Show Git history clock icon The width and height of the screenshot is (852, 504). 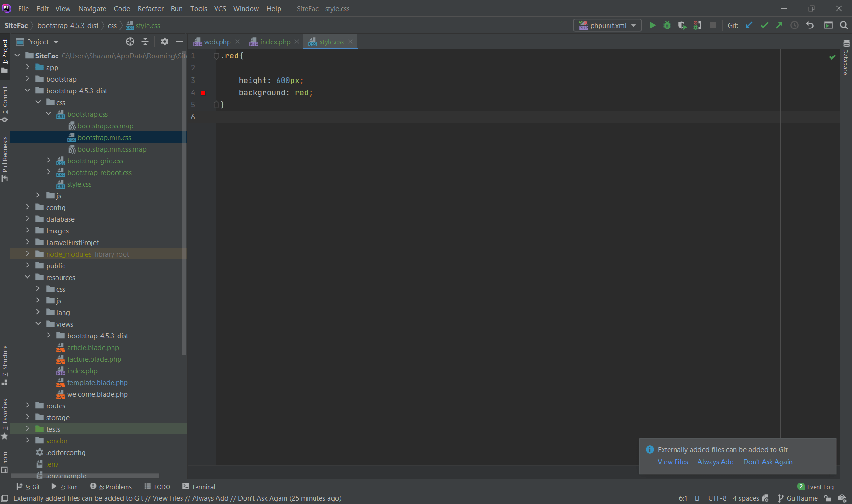pos(795,26)
